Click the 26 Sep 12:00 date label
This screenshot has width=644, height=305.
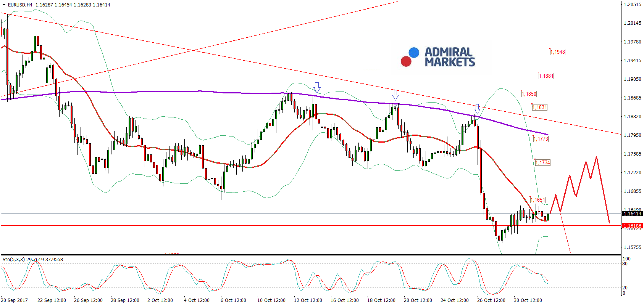(88, 300)
